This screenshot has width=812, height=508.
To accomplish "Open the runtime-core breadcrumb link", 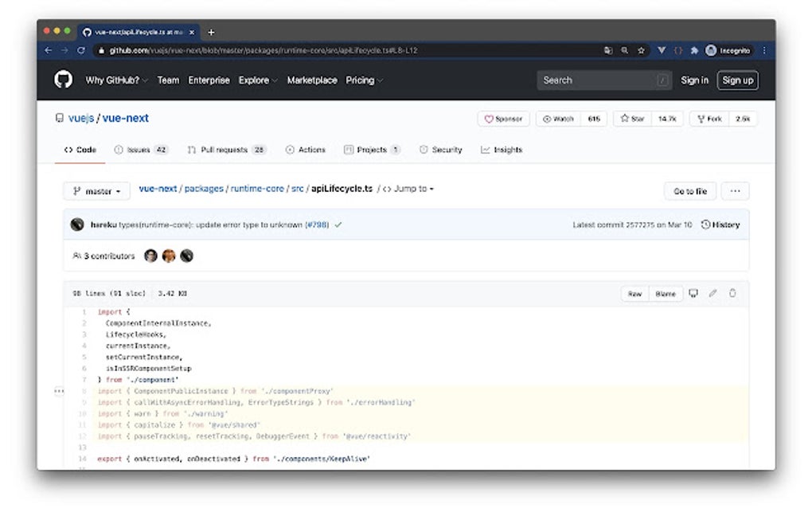I will 257,189.
